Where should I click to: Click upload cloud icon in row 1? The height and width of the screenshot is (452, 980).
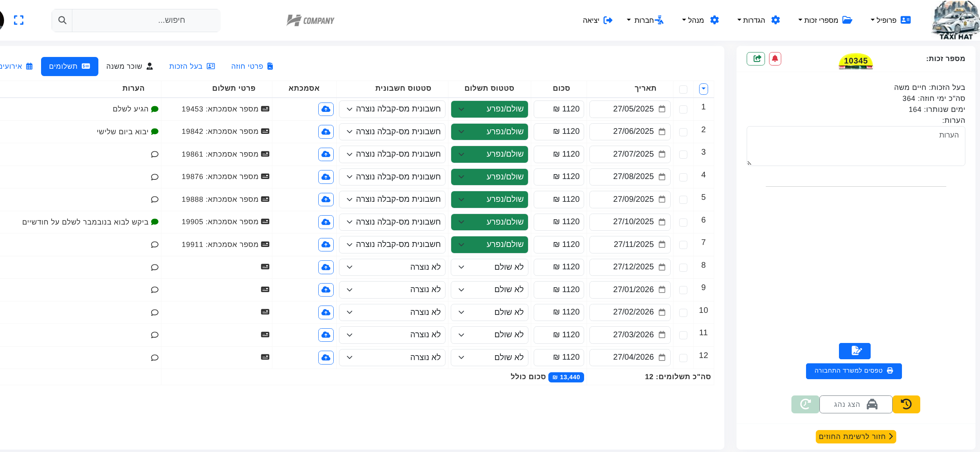coord(326,109)
